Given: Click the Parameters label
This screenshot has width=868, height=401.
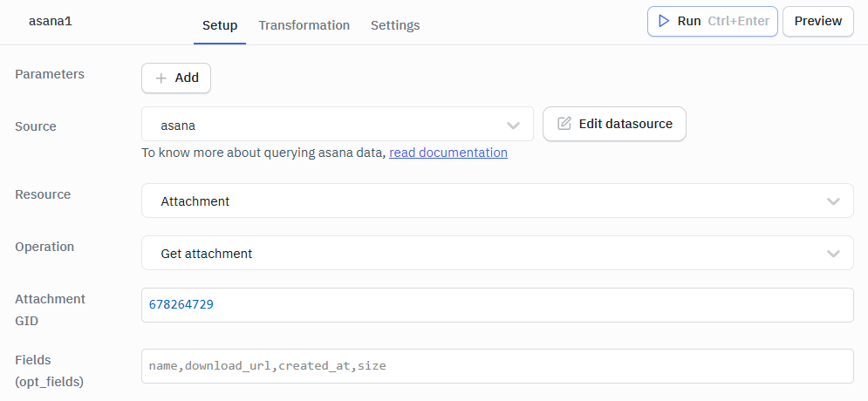Looking at the screenshot, I should coord(50,74).
